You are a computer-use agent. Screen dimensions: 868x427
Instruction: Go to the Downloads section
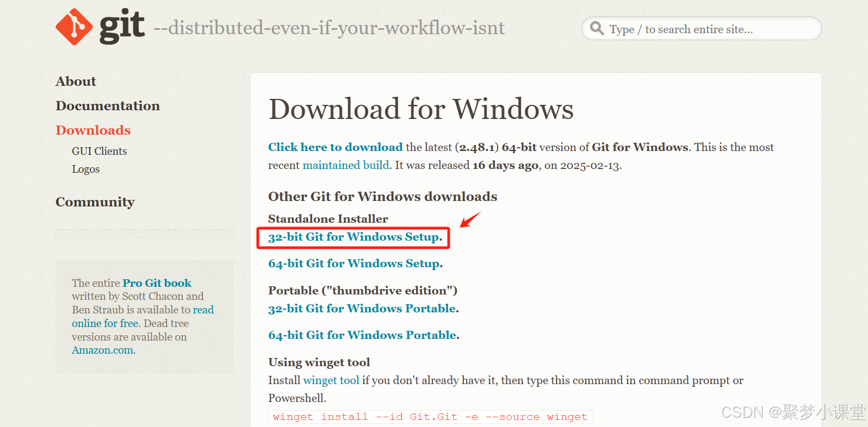tap(93, 130)
